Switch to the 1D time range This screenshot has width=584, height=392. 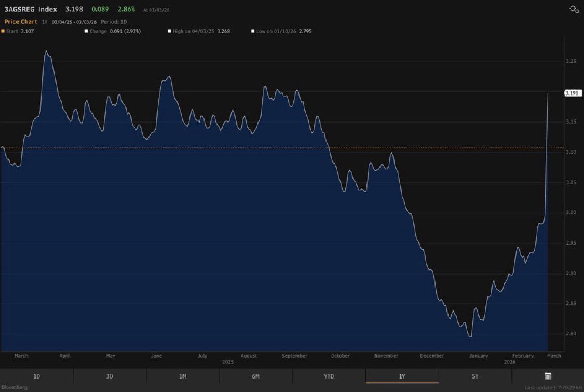click(36, 376)
